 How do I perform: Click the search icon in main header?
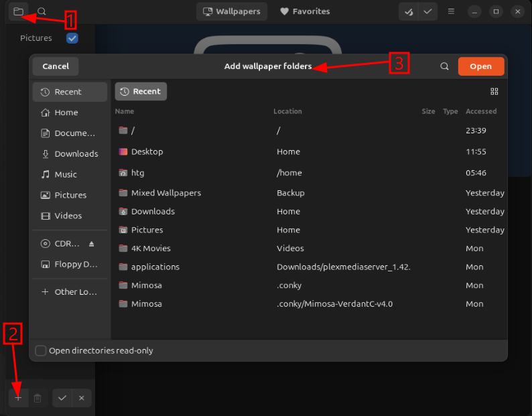[42, 11]
